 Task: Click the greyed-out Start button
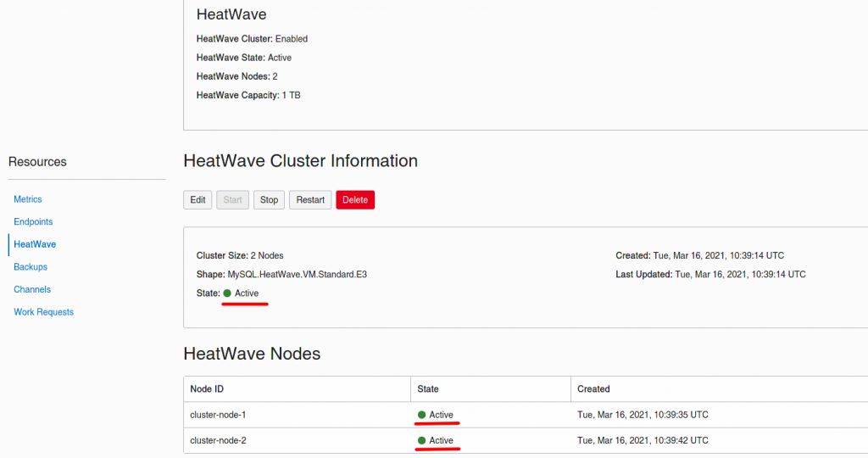click(232, 200)
